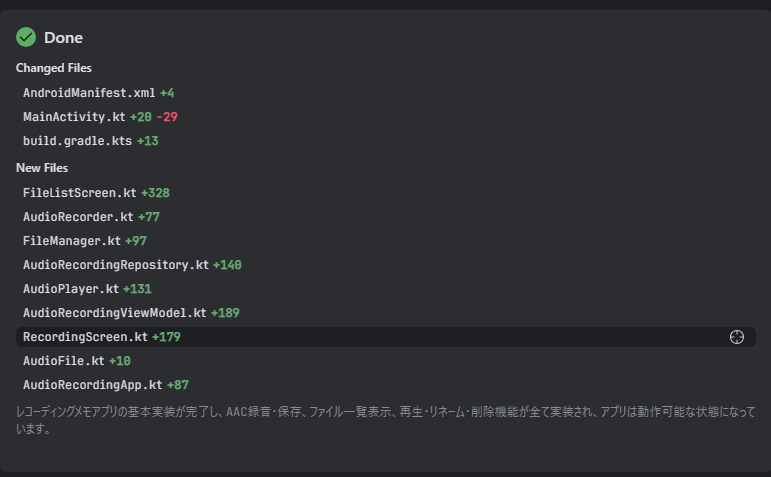Click the Changed Files section header
Image resolution: width=771 pixels, height=477 pixels.
pos(53,68)
